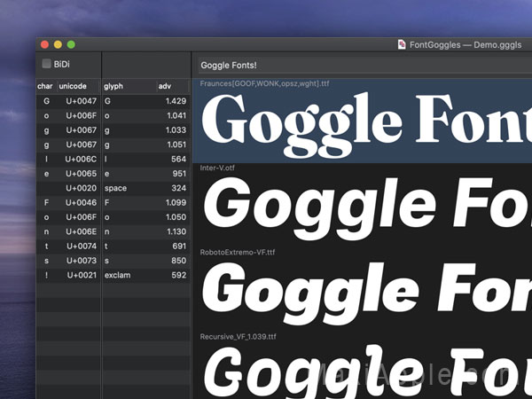532x399 pixels.
Task: Select the U+006C character row
Action: click(68, 159)
